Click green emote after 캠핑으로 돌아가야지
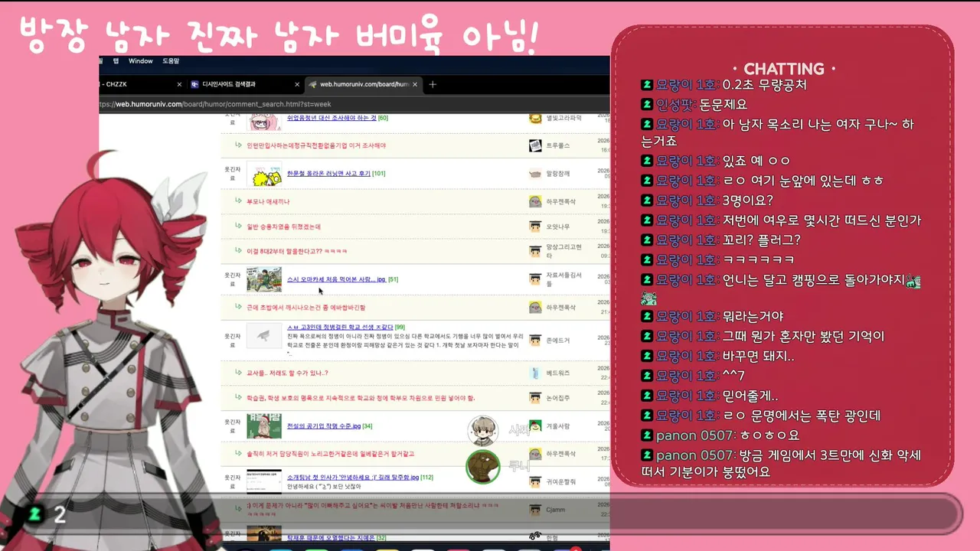Viewport: 980px width, 551px height. pos(913,281)
